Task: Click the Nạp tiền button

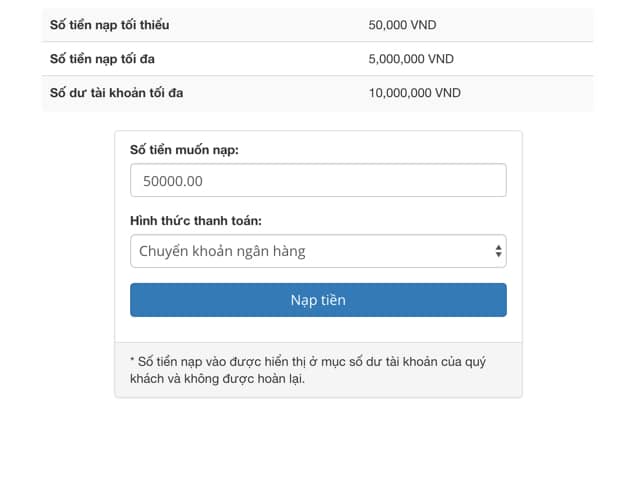Action: (318, 300)
